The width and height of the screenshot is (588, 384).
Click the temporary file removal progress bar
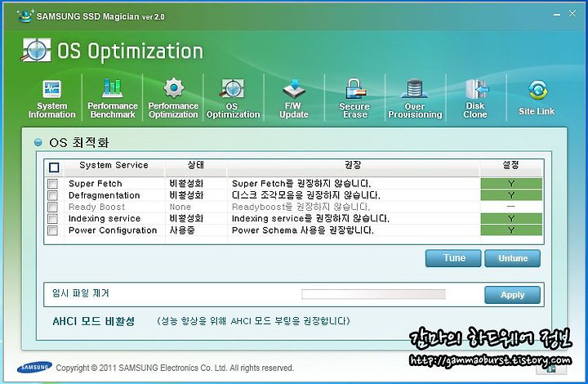(x=373, y=294)
